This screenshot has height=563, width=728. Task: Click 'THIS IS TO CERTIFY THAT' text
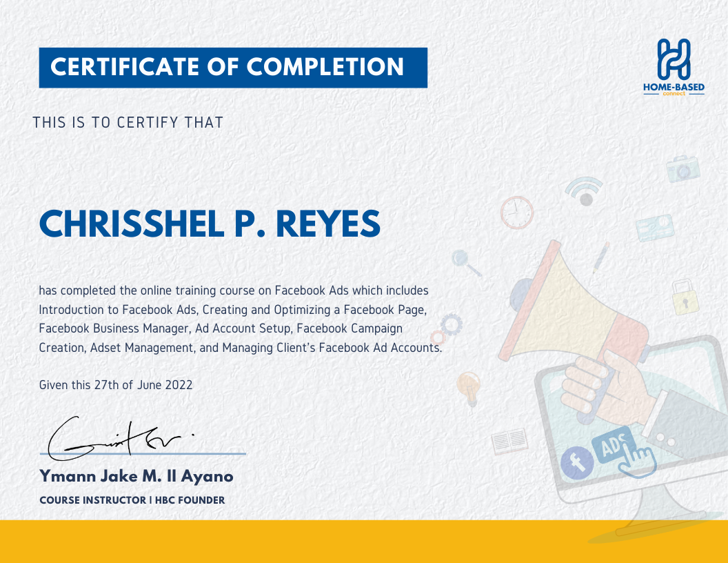(128, 122)
